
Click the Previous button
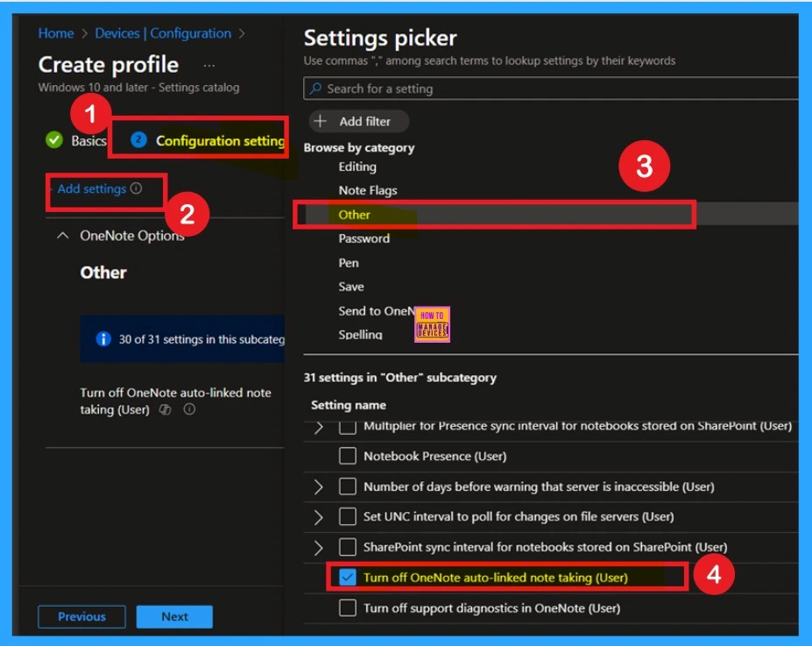pos(81,616)
